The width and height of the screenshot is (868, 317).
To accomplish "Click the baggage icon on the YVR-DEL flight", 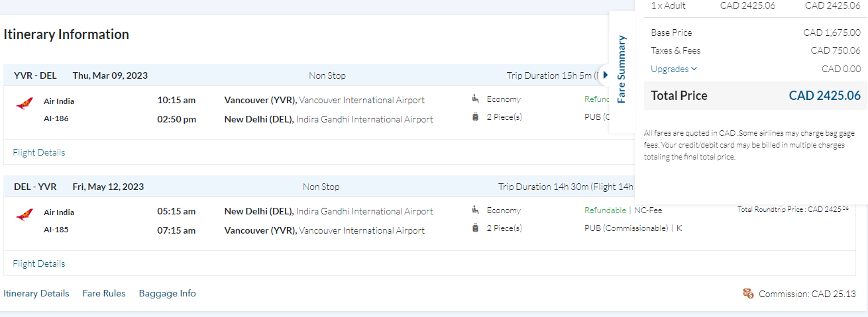I will pos(475,117).
